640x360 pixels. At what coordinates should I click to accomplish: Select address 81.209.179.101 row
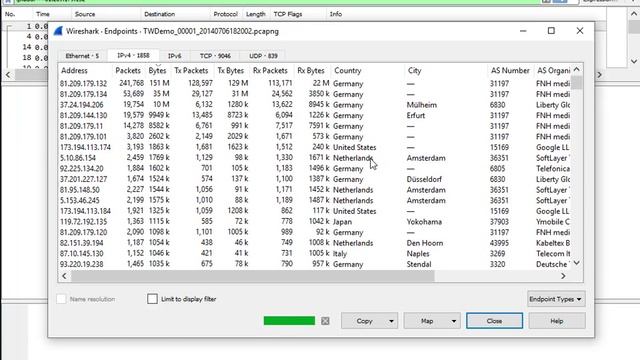coord(315,136)
